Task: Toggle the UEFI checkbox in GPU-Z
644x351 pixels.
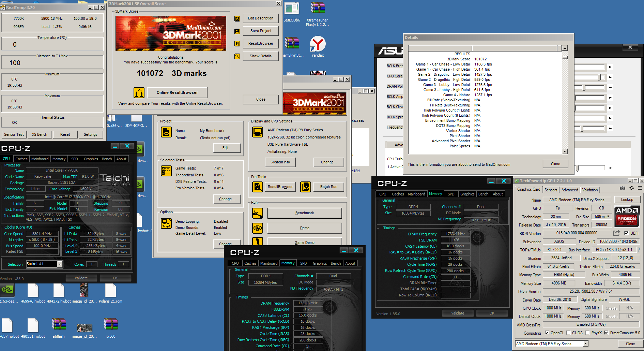Action: click(626, 233)
